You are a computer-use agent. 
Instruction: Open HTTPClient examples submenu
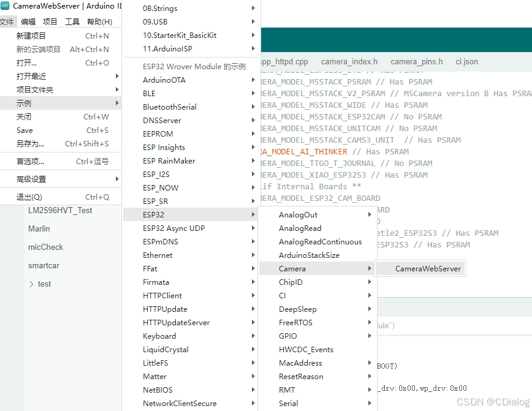(192, 296)
